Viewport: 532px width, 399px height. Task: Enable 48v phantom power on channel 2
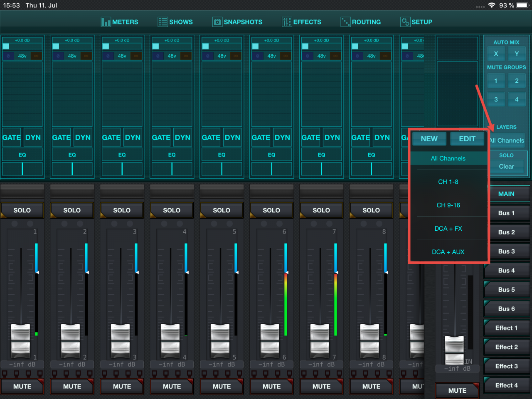(x=72, y=56)
